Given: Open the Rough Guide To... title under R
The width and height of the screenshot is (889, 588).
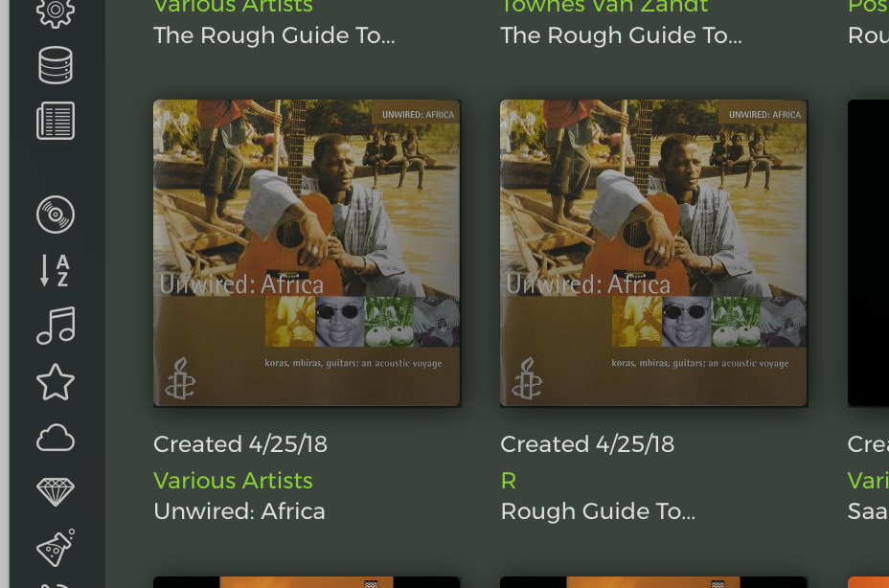Looking at the screenshot, I should 598,510.
